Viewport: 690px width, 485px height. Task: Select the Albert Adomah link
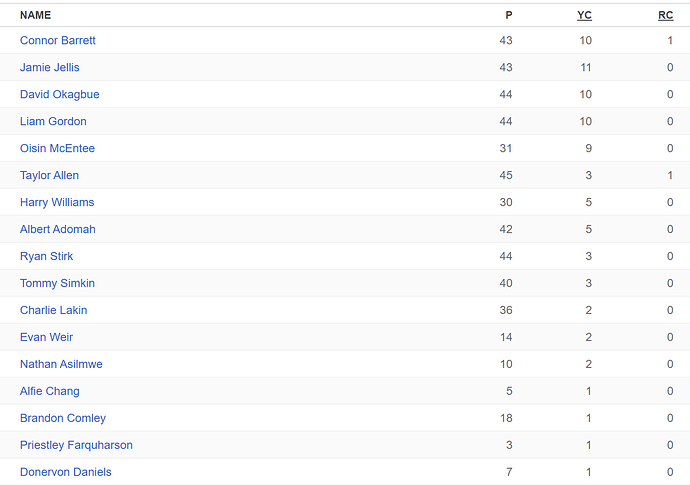[57, 229]
